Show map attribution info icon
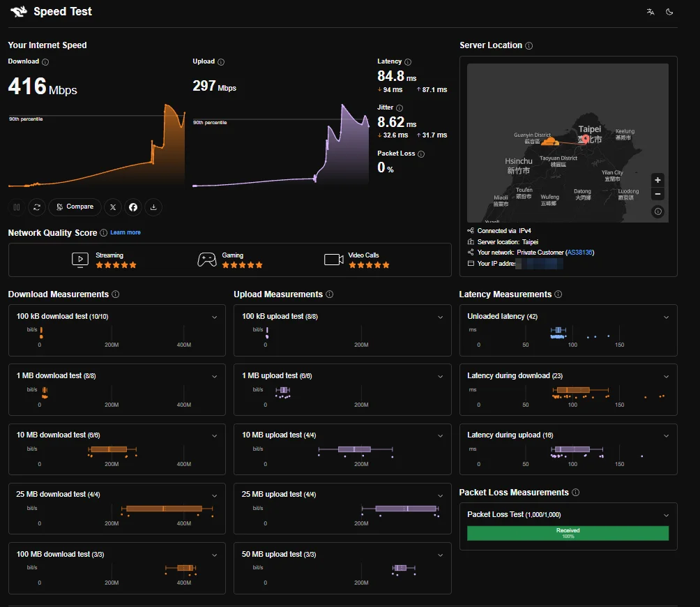 (x=658, y=211)
